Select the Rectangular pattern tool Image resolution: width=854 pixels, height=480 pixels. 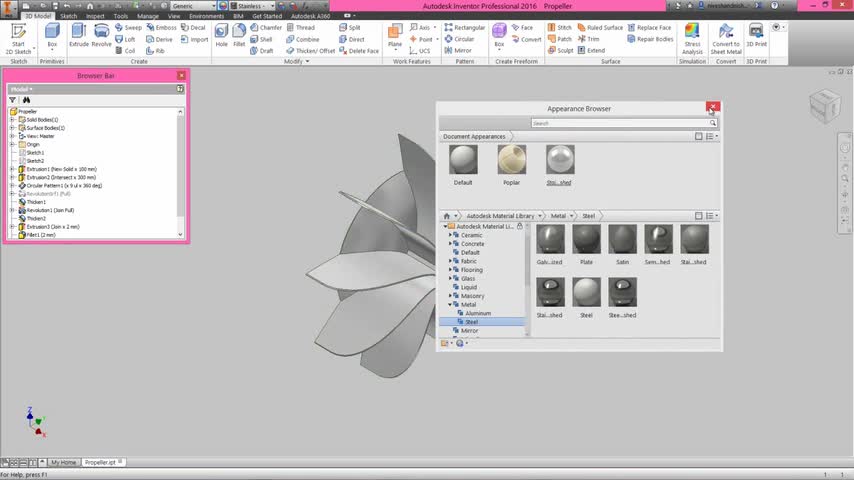coord(465,27)
